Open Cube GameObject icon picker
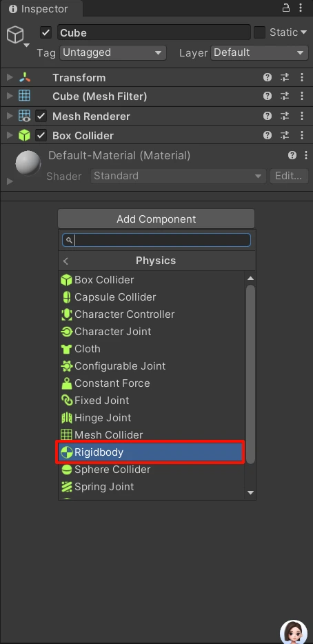313x644 pixels. (16, 35)
